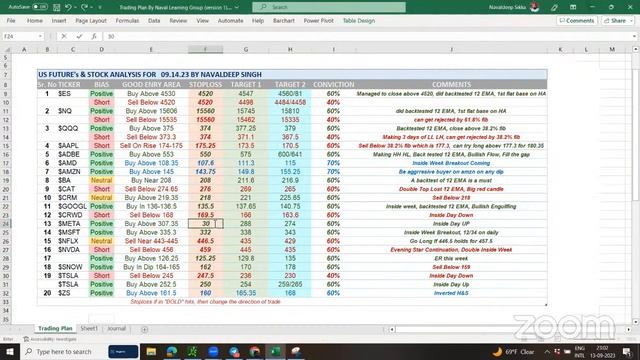Click the STOPLOSS column header cell

pyautogui.click(x=205, y=84)
